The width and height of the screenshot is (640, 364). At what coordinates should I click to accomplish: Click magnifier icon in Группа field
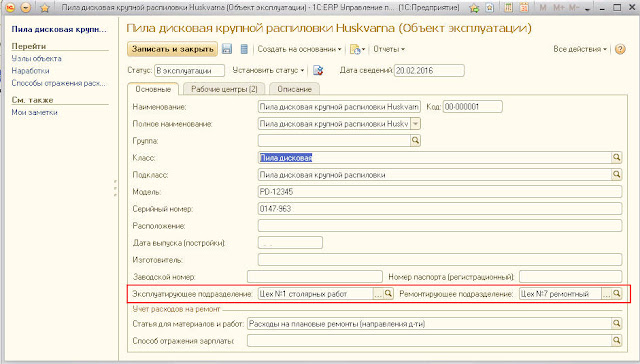416,141
